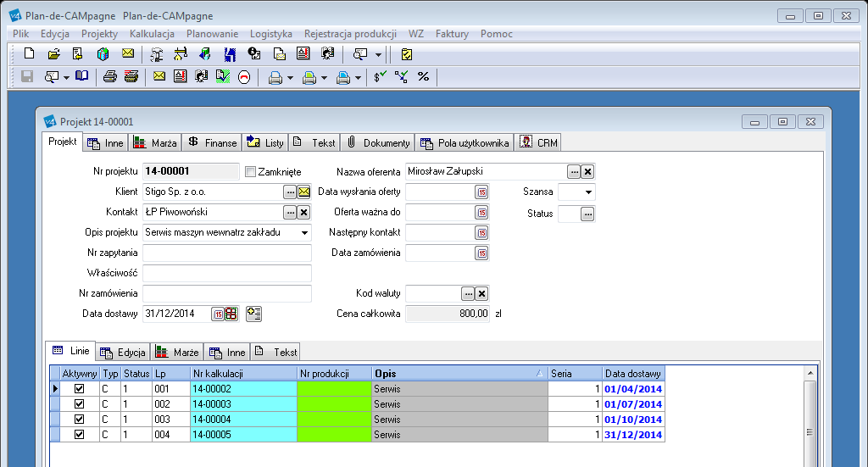Toggle Aktywny checkbox for row 004
The height and width of the screenshot is (467, 868).
pyautogui.click(x=79, y=434)
